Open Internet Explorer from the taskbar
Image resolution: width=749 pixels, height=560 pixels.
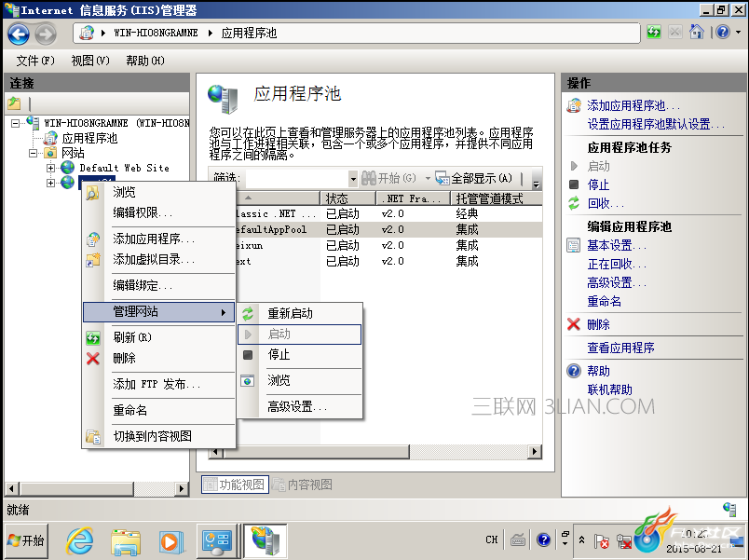click(x=79, y=541)
